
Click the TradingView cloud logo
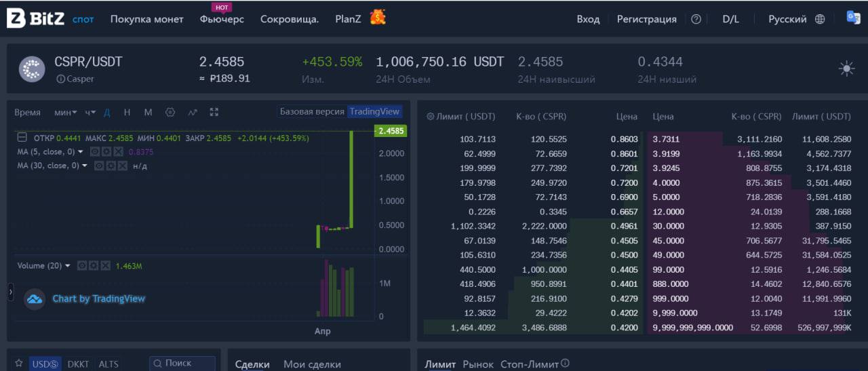[x=34, y=299]
